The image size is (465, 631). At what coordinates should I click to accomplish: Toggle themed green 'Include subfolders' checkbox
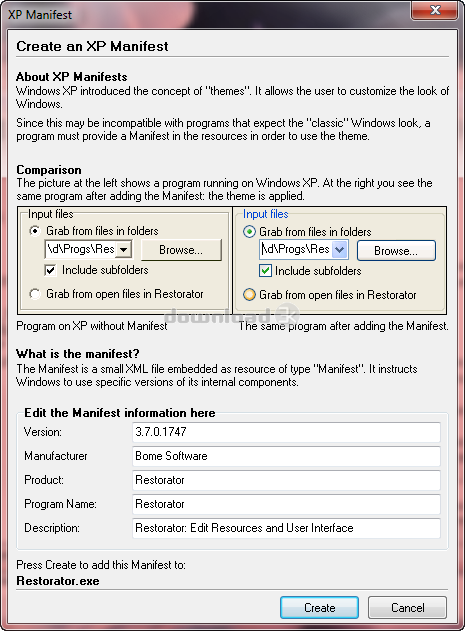click(x=265, y=271)
